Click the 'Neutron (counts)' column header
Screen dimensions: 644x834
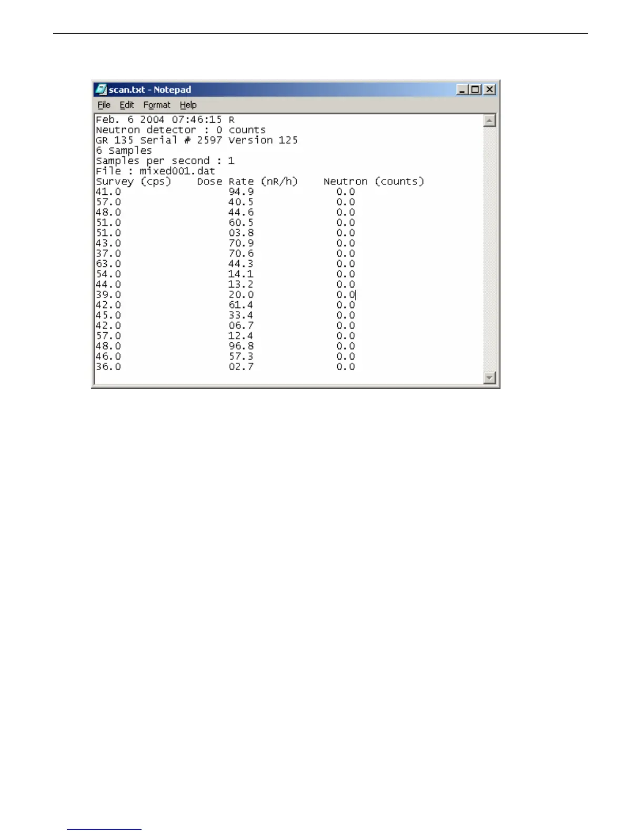click(x=374, y=181)
